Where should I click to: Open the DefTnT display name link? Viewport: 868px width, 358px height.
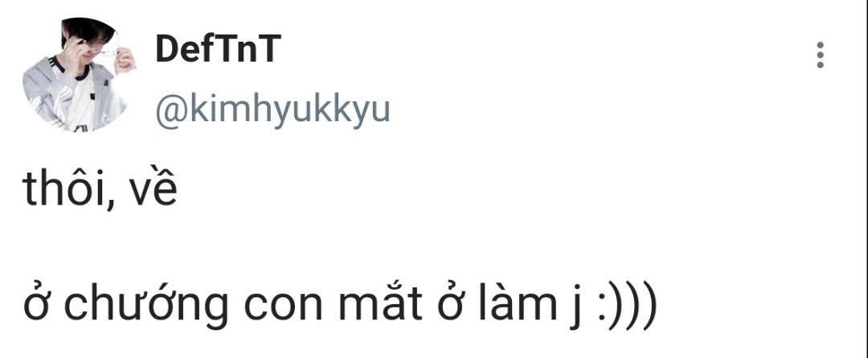point(218,48)
